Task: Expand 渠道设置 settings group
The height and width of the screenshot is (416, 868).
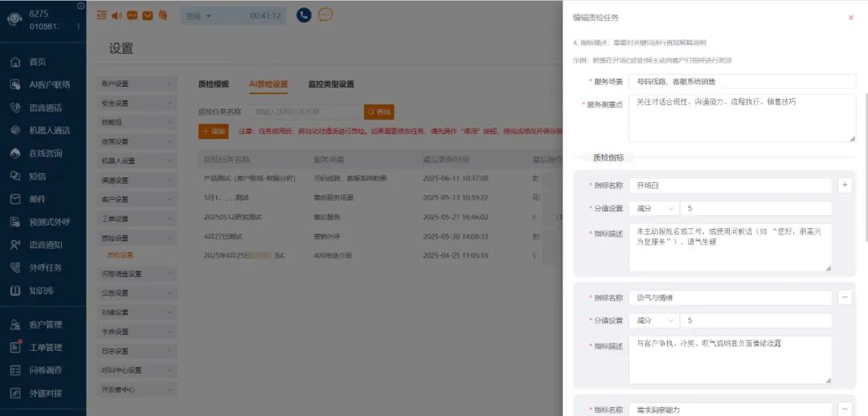Action: tap(137, 181)
